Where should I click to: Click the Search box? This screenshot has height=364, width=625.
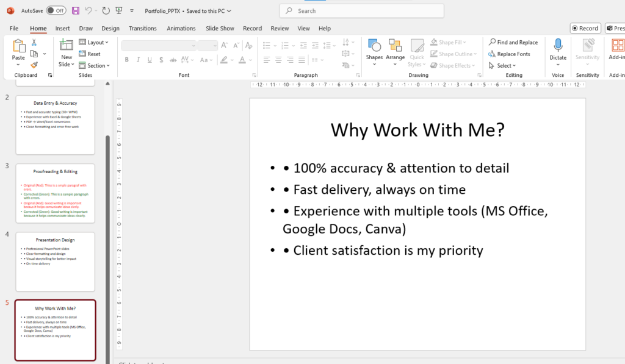pyautogui.click(x=362, y=11)
